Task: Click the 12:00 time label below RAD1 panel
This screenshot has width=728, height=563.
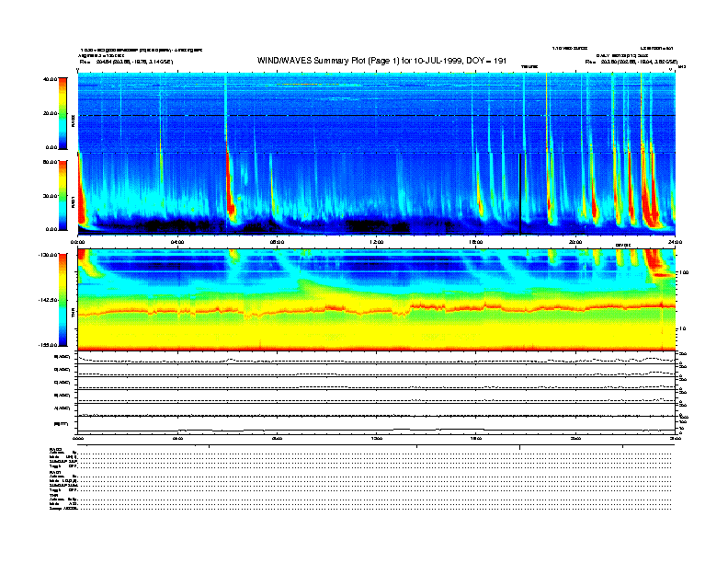Action: click(x=376, y=242)
